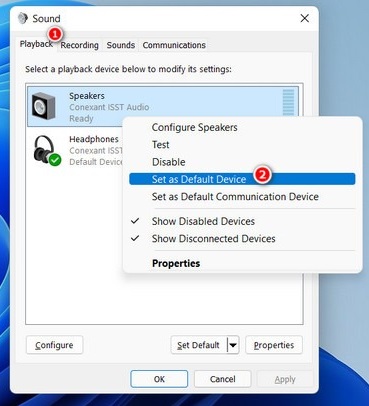Click the Speakers 'Ready' status text

pos(81,118)
